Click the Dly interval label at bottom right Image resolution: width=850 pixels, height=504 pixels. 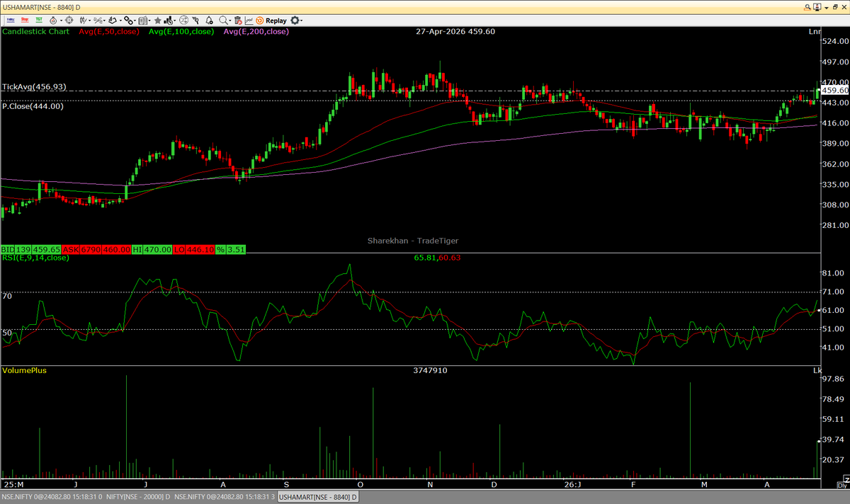click(x=842, y=485)
